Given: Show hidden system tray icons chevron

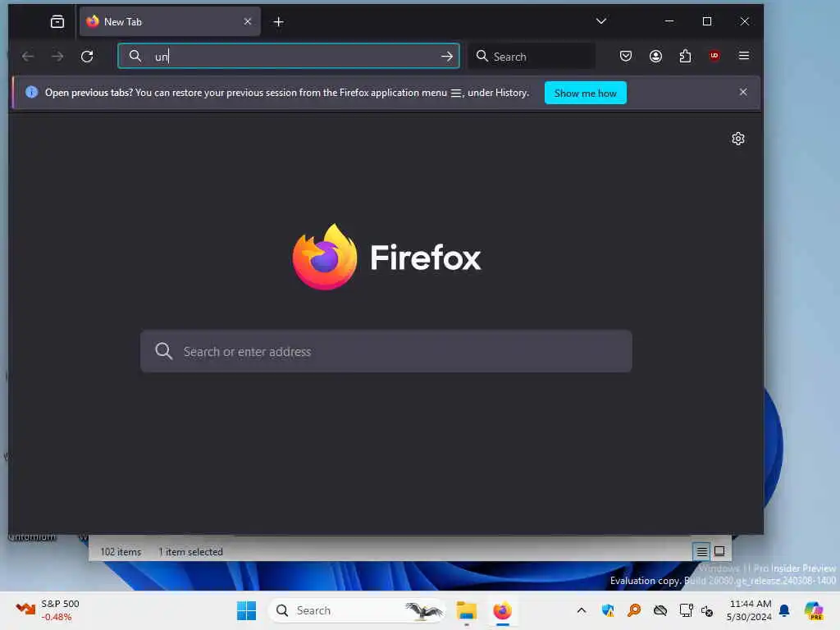Looking at the screenshot, I should click(x=582, y=610).
